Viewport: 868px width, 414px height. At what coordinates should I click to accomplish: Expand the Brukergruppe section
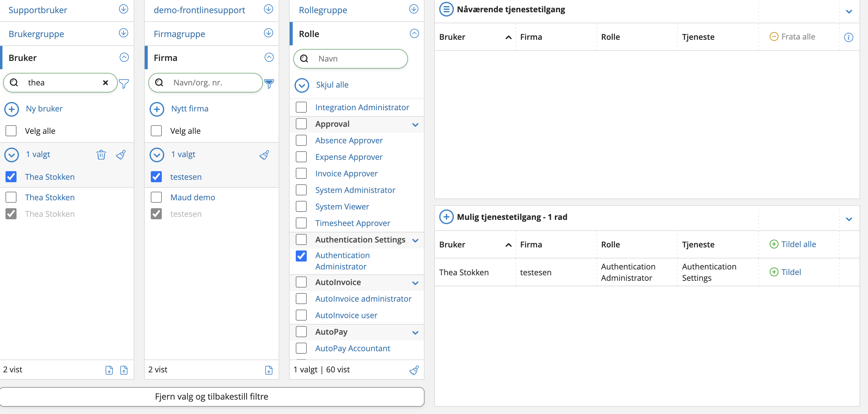pyautogui.click(x=124, y=33)
